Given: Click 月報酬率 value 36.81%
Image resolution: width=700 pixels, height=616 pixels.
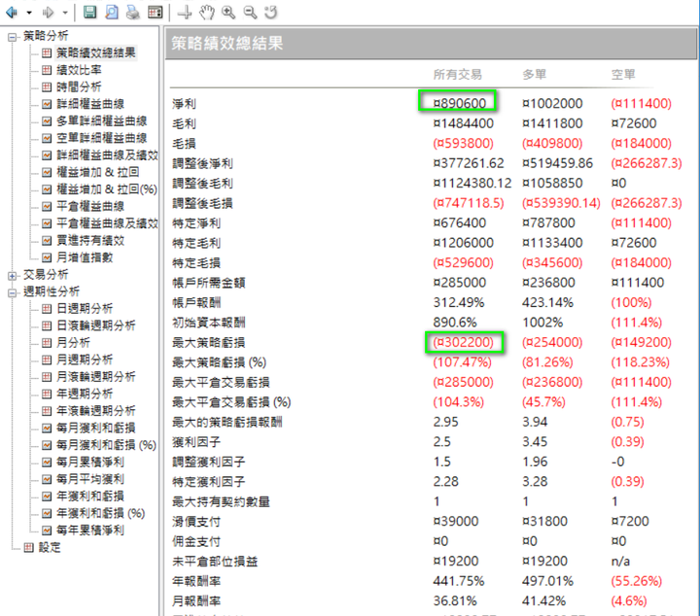Looking at the screenshot, I should (x=455, y=600).
